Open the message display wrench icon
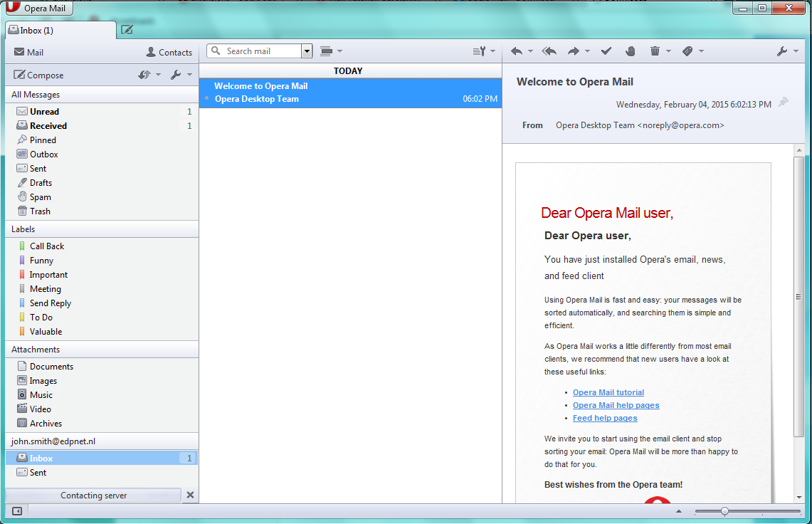This screenshot has width=812, height=524. pos(782,51)
